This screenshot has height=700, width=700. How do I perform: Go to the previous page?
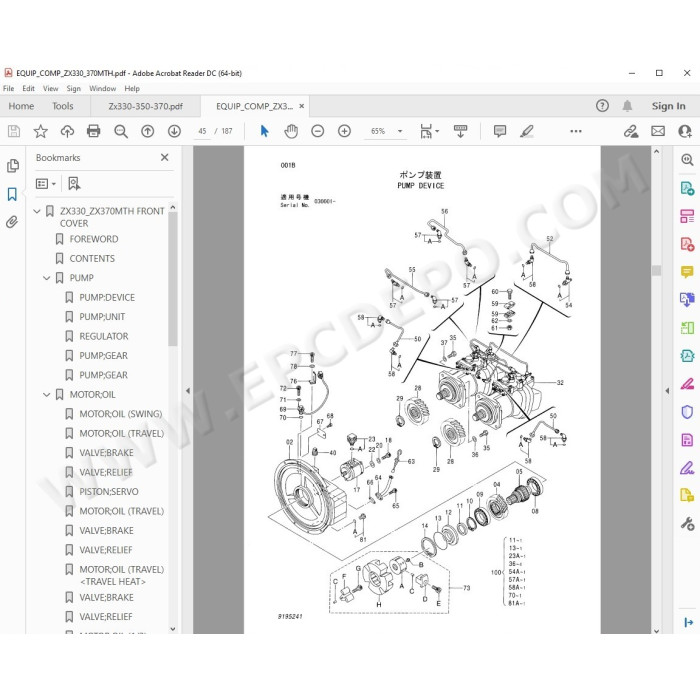coord(147,131)
